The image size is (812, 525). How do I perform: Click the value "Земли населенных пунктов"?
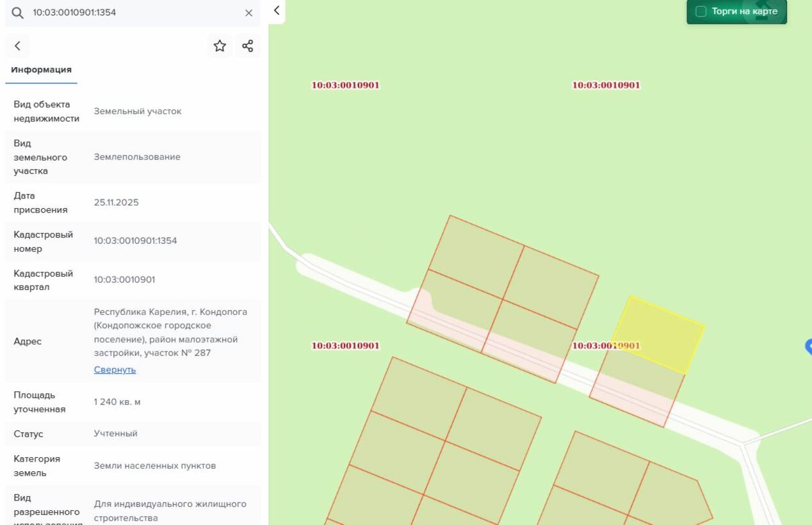(155, 466)
